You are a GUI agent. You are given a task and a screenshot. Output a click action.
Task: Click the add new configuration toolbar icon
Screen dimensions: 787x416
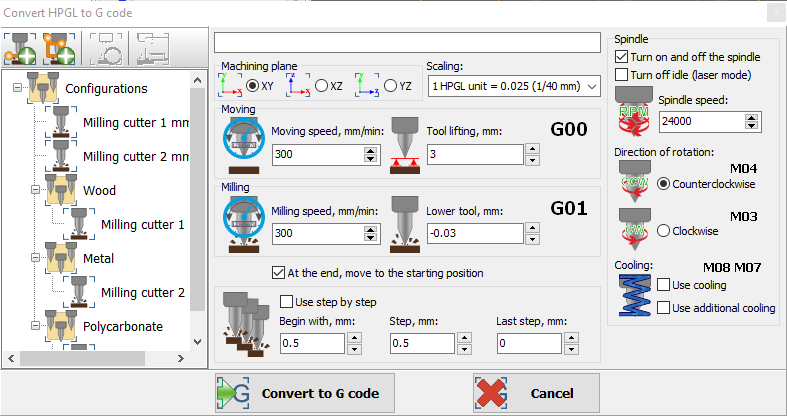[x=20, y=49]
